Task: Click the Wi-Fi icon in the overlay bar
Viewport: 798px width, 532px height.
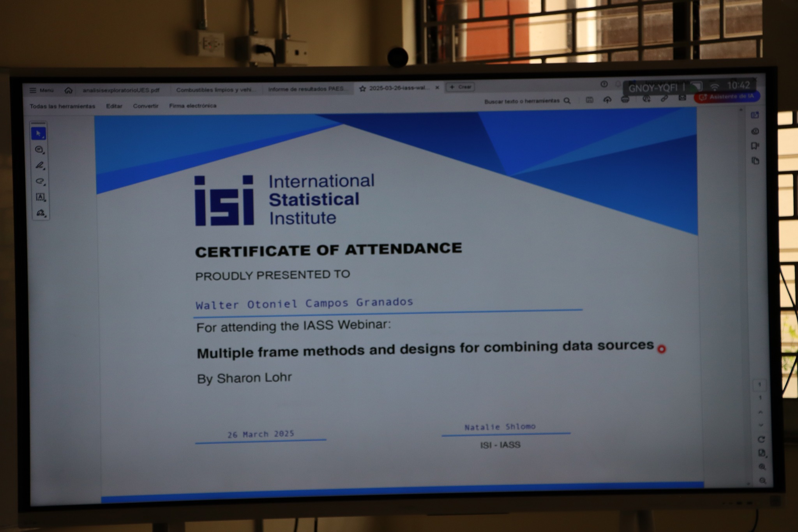Action: [x=714, y=87]
